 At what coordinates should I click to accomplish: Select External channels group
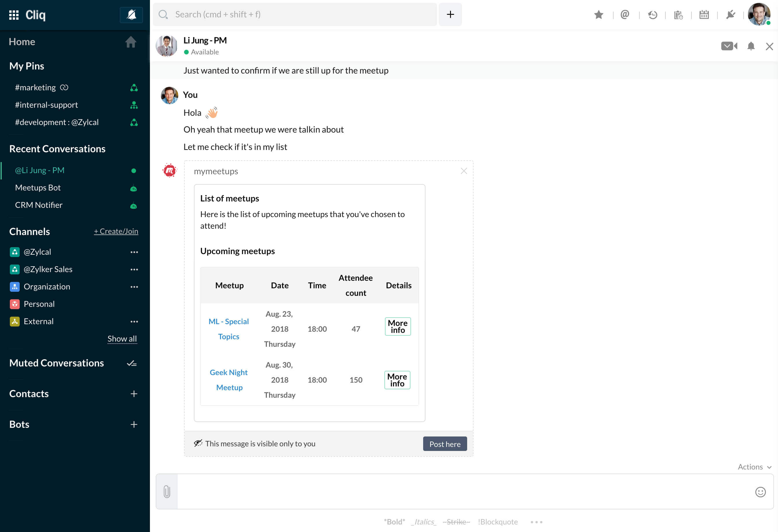(x=38, y=321)
